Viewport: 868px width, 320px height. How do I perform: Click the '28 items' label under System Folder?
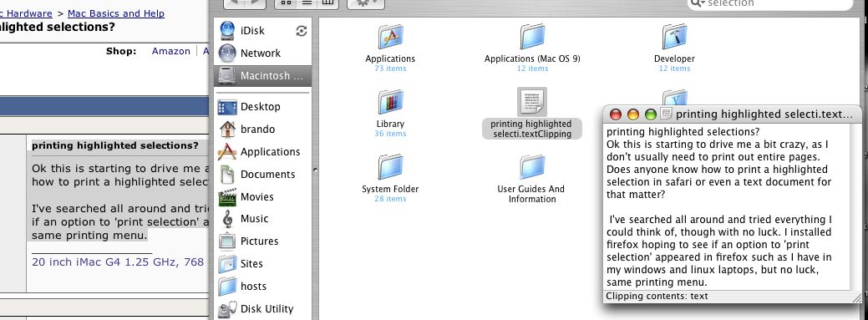coord(390,199)
